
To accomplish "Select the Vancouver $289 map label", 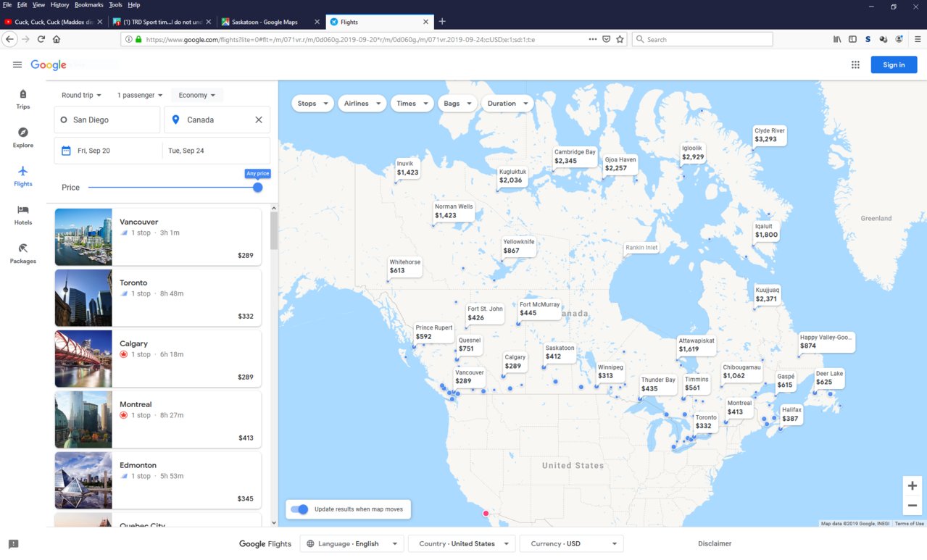I will point(469,377).
